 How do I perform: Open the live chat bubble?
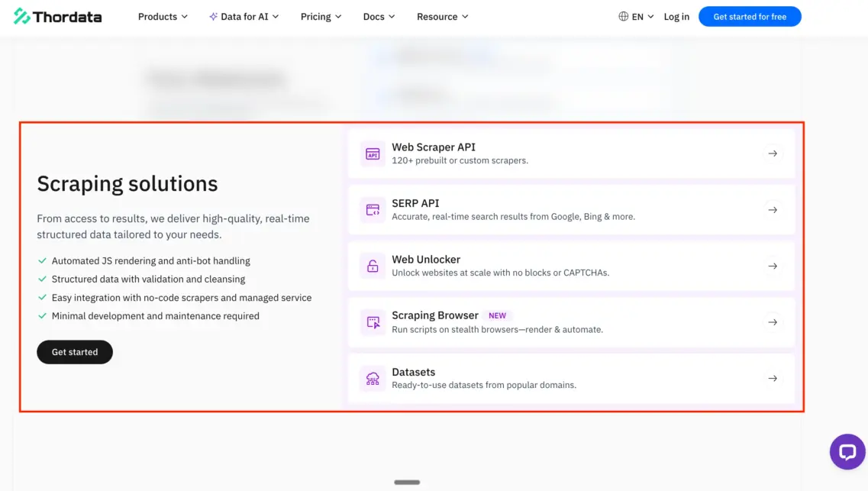(847, 452)
